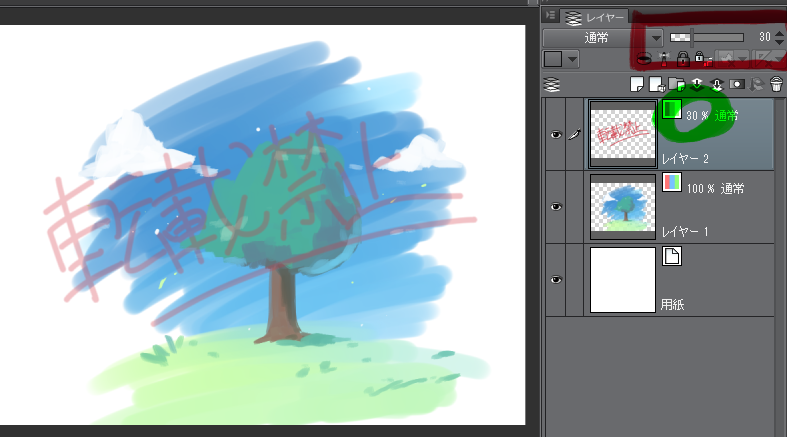
Task: Create a new vector layer
Action: click(x=657, y=85)
